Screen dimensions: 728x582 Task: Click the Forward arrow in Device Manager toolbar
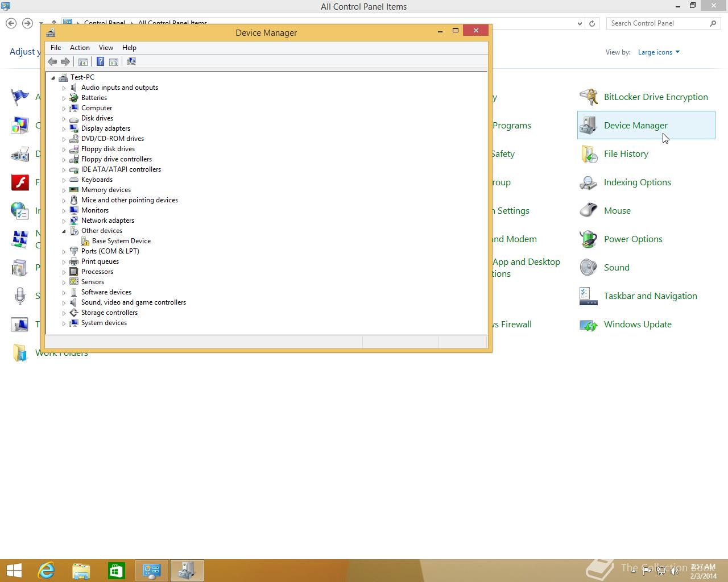(x=65, y=61)
